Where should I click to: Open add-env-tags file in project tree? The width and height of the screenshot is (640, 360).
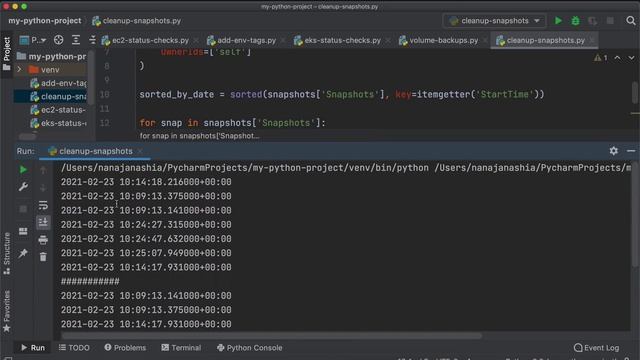(x=58, y=83)
